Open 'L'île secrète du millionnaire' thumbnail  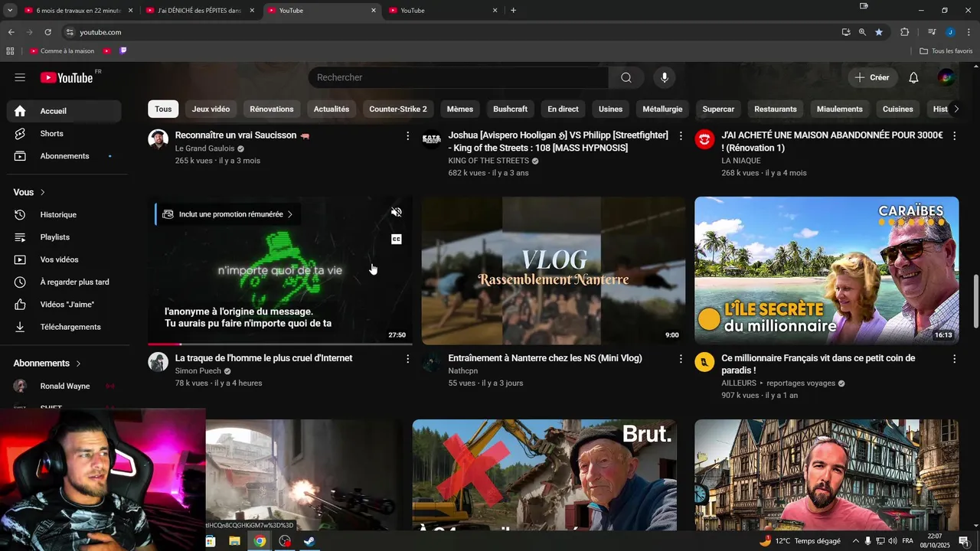826,270
